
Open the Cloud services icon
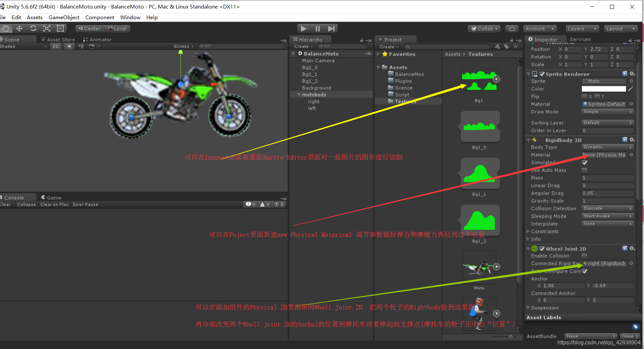tap(512, 29)
